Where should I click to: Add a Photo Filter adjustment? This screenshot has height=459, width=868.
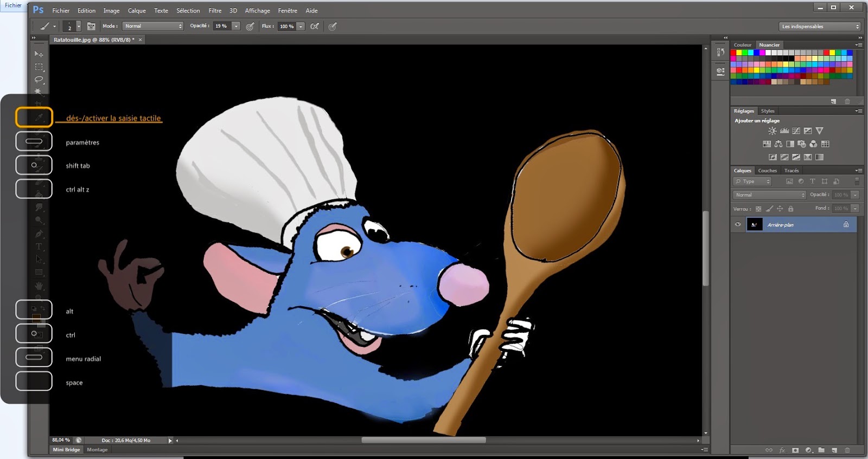pos(802,144)
